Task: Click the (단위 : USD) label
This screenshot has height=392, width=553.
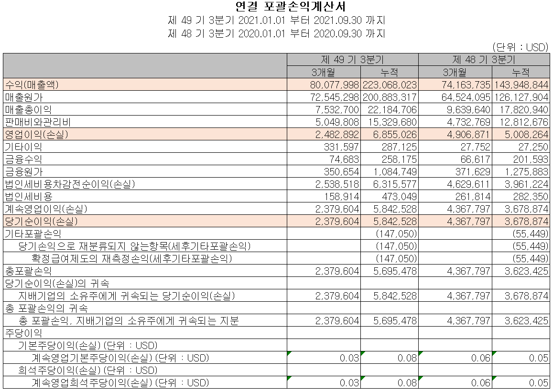Action: coord(520,45)
